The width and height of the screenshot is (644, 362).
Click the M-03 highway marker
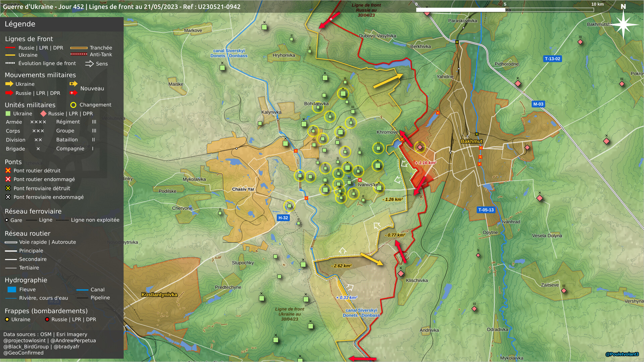[538, 104]
